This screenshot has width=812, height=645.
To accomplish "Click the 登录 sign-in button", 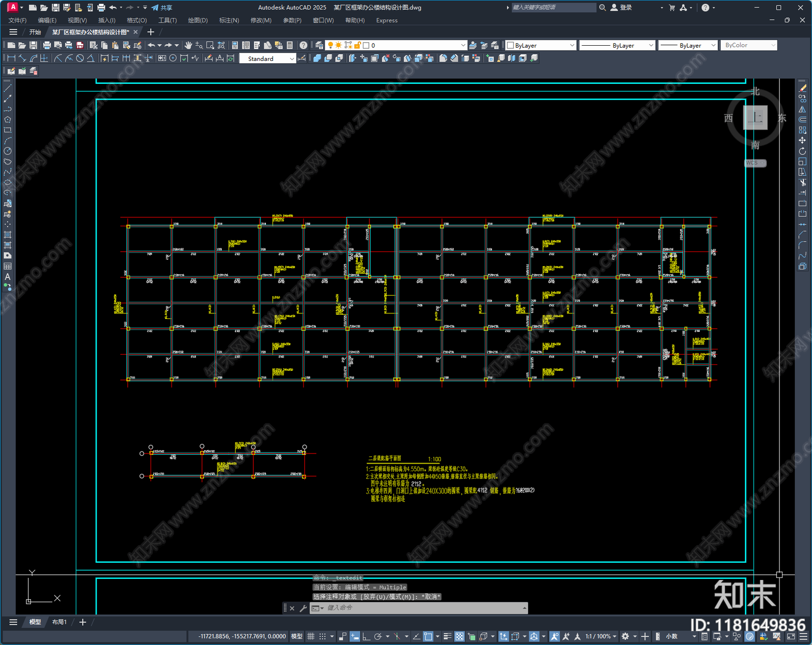I will [x=621, y=8].
